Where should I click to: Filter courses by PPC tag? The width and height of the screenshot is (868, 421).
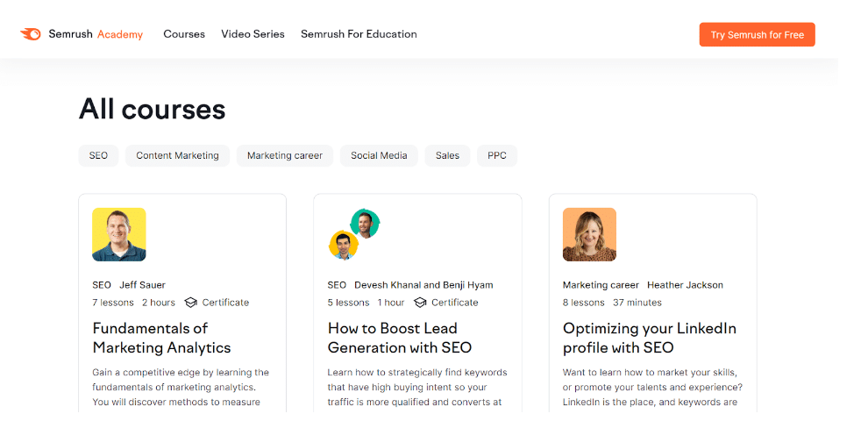[x=497, y=155]
